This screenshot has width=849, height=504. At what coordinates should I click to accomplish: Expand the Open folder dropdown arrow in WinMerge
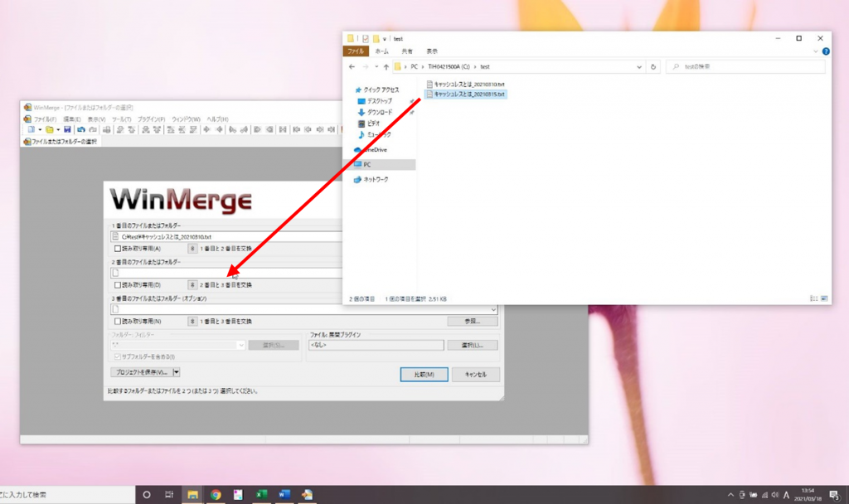58,130
